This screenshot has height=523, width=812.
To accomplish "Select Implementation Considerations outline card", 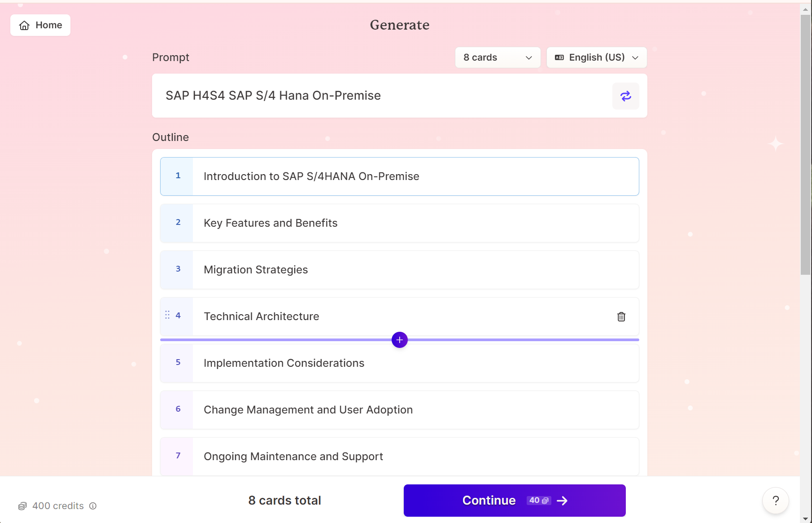I will [x=399, y=364].
